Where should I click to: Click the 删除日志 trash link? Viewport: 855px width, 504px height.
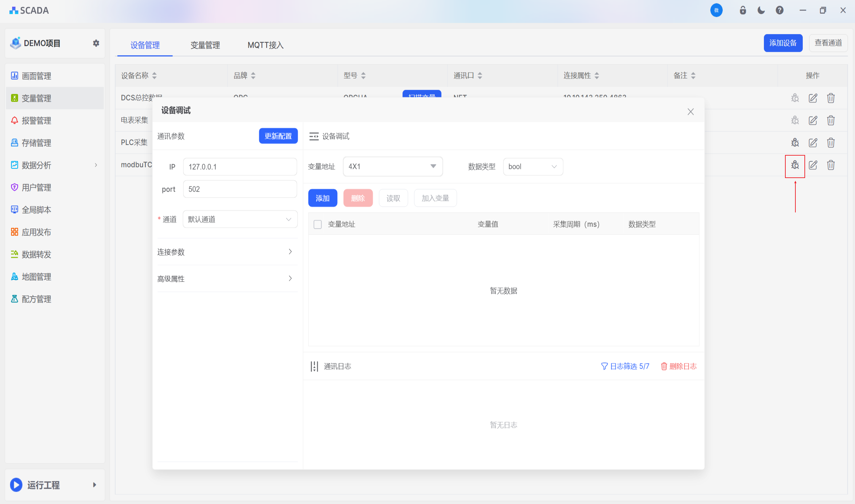pos(678,366)
